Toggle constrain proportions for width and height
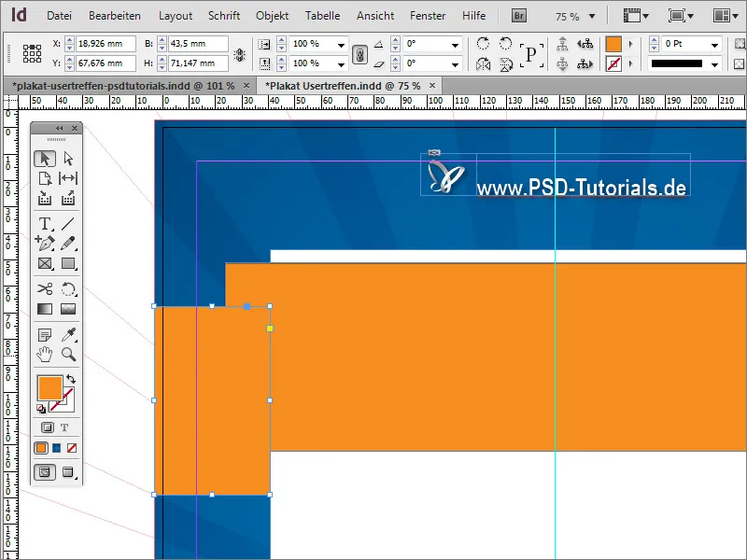Screen dimensions: 747x560 [239, 55]
